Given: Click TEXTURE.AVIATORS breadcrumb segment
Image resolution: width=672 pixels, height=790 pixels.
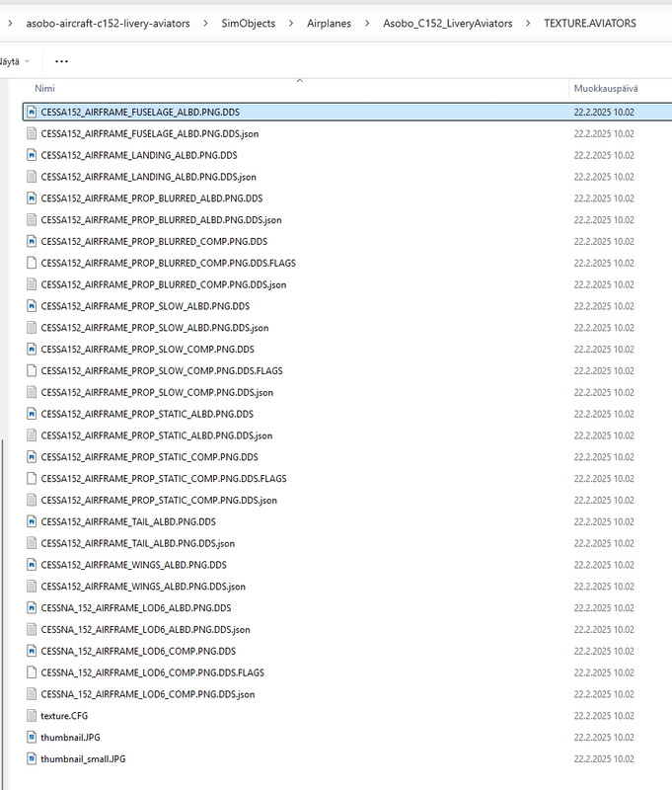Looking at the screenshot, I should pos(590,23).
